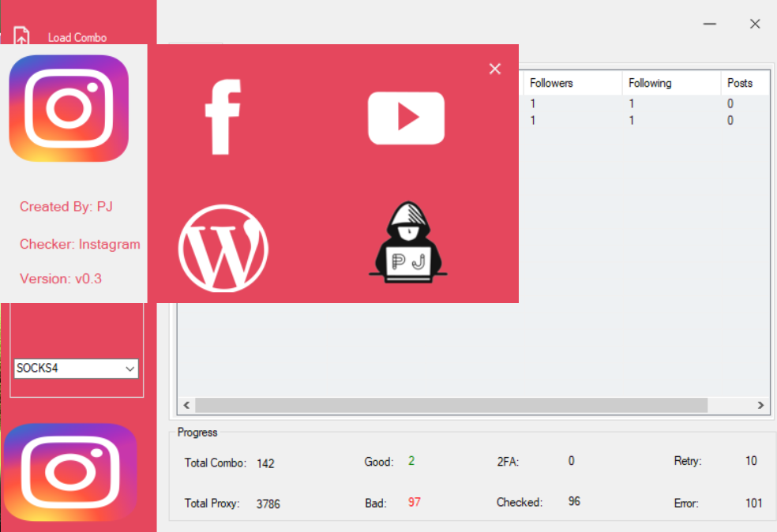Click the Total Proxy: label
The height and width of the screenshot is (532, 777).
click(x=212, y=504)
